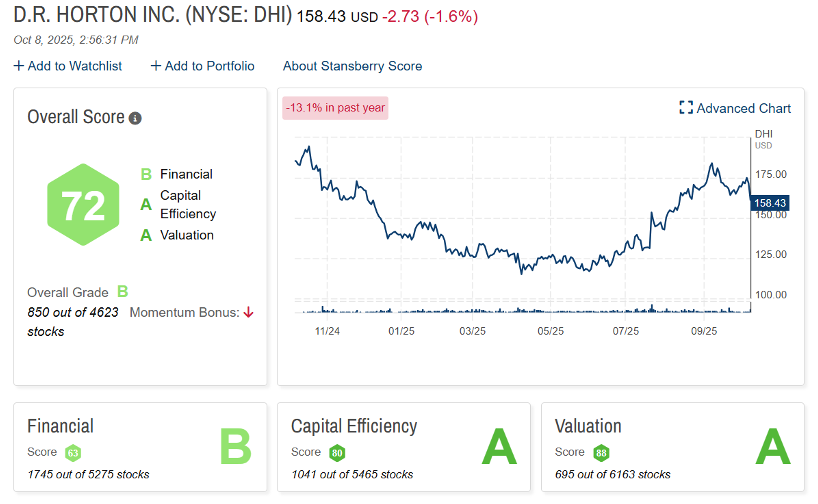Click the Overall Grade B letter
818x504 pixels.
point(123,292)
